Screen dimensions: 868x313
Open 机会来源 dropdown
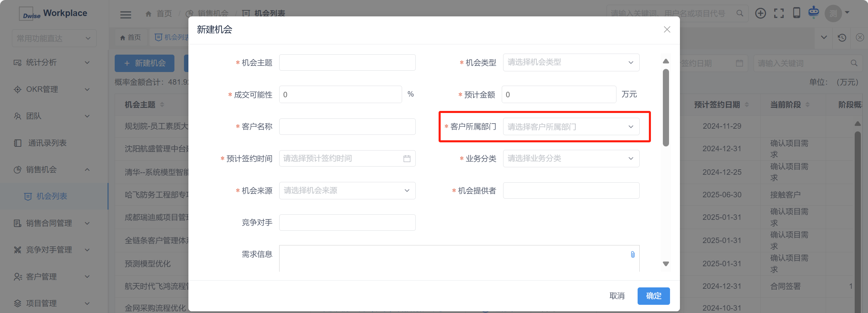click(347, 190)
